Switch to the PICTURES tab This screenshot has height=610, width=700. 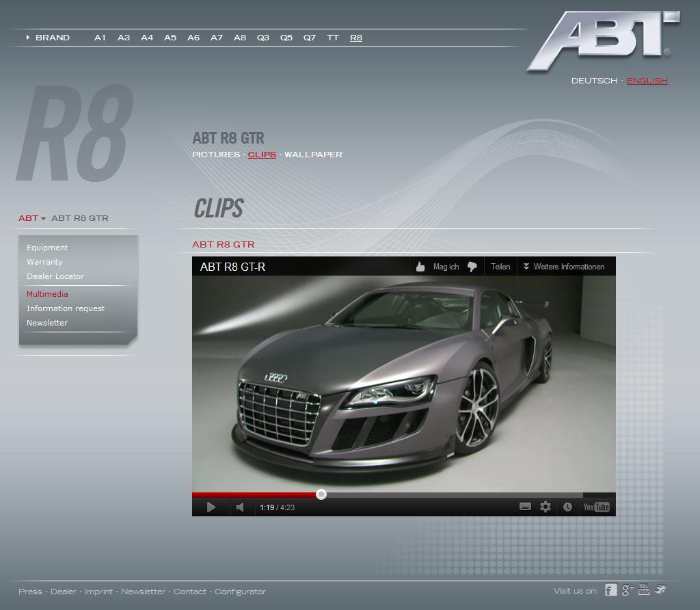pyautogui.click(x=216, y=155)
